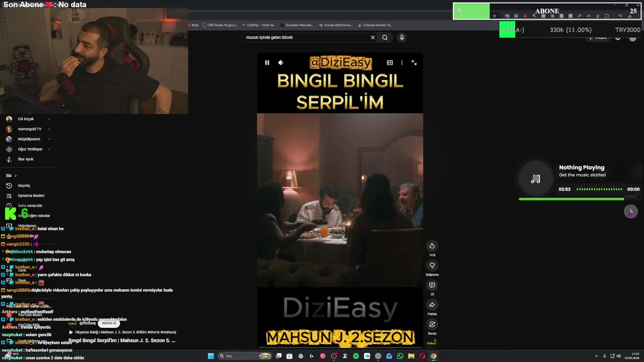Open the Windows Start menu
Screen dimensions: 644x362
[211, 356]
